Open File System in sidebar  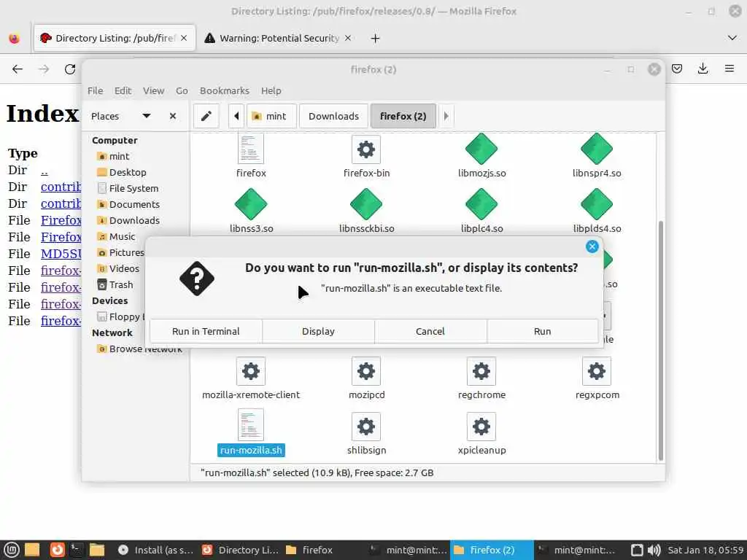point(133,188)
